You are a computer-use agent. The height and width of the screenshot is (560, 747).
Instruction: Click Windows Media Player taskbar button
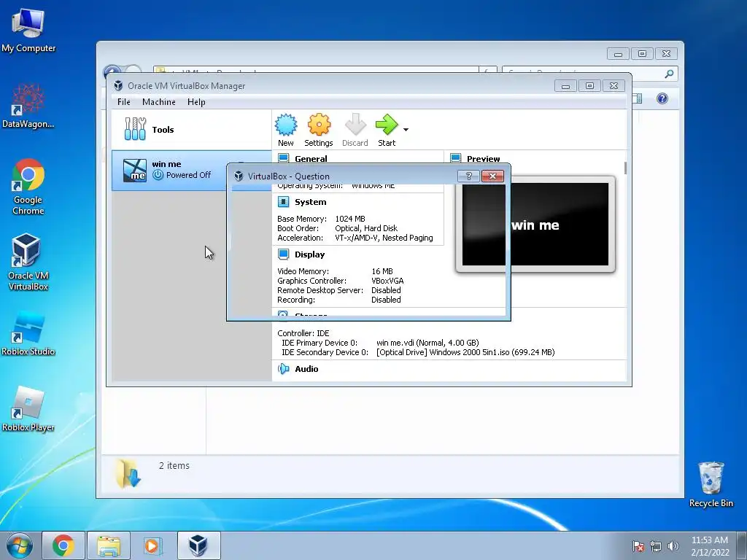(153, 545)
